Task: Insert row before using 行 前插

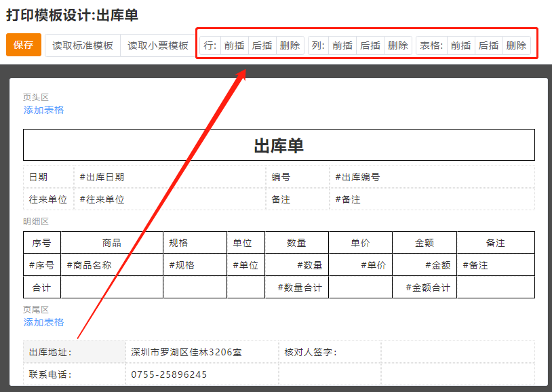Action: click(x=234, y=45)
